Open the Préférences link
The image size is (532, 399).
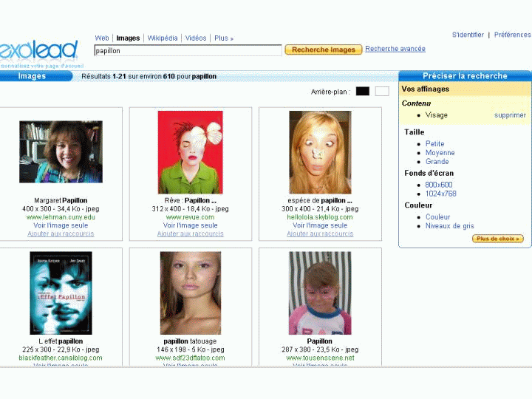coord(512,35)
